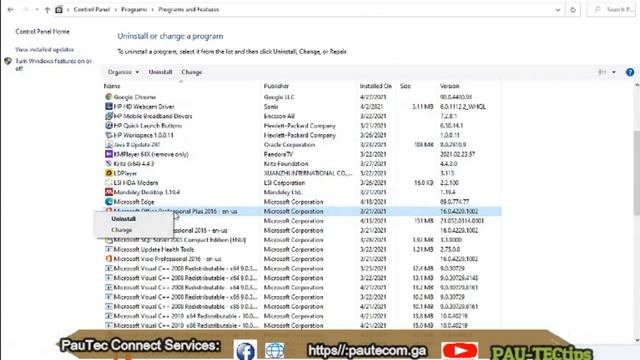Click the Oracle Corporation publisher cell

coord(289,144)
